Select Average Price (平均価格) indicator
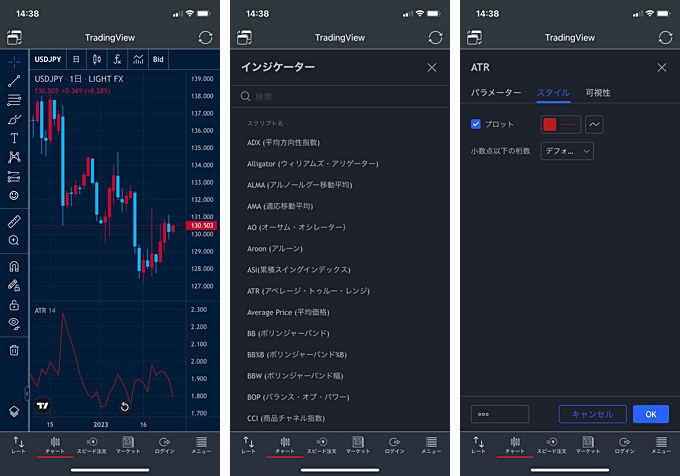 point(288,312)
